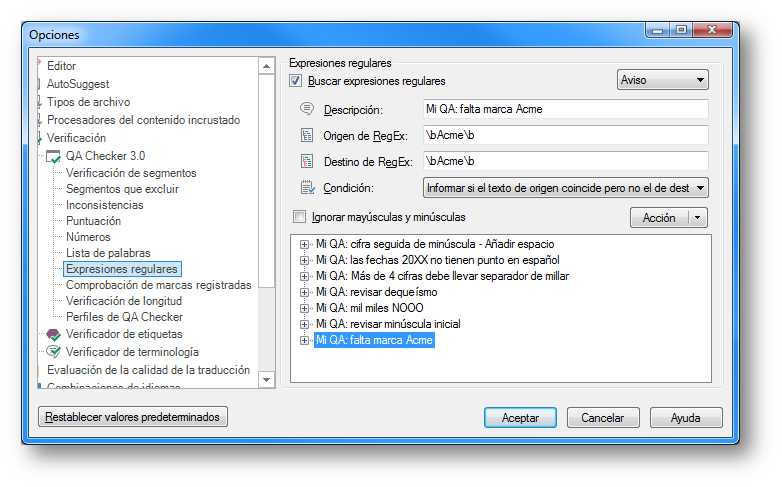Click the Verificador de terminología icon
The width and height of the screenshot is (782, 487).
(x=53, y=352)
